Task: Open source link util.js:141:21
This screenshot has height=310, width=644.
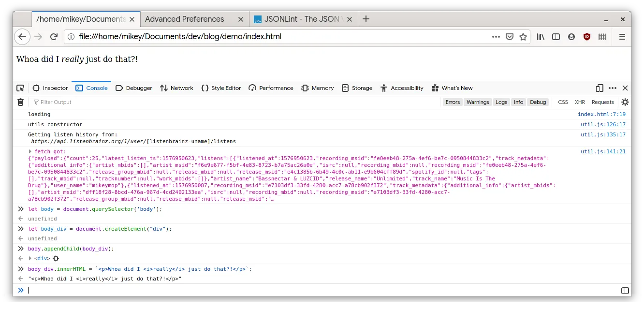Action: click(603, 152)
